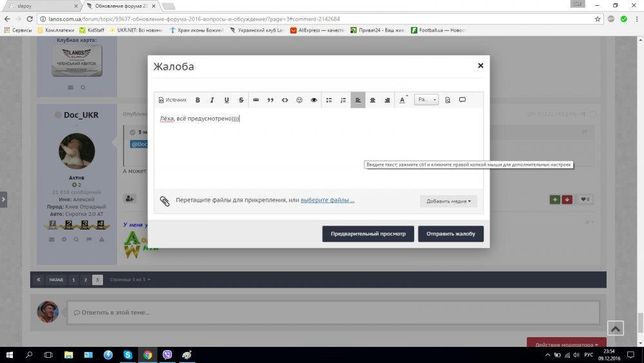Toggle the Источник source mode

click(x=173, y=100)
